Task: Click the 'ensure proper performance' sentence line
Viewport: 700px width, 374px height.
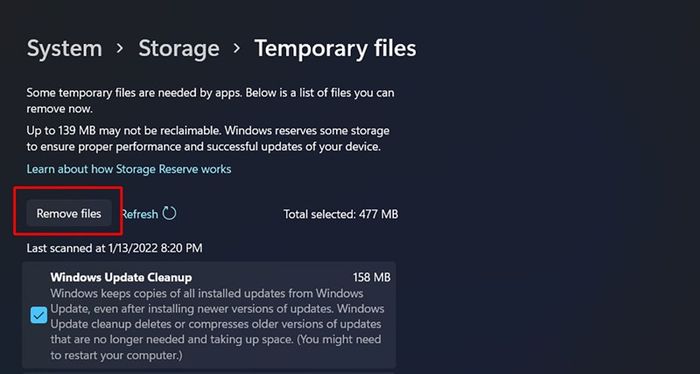Action: (x=204, y=147)
